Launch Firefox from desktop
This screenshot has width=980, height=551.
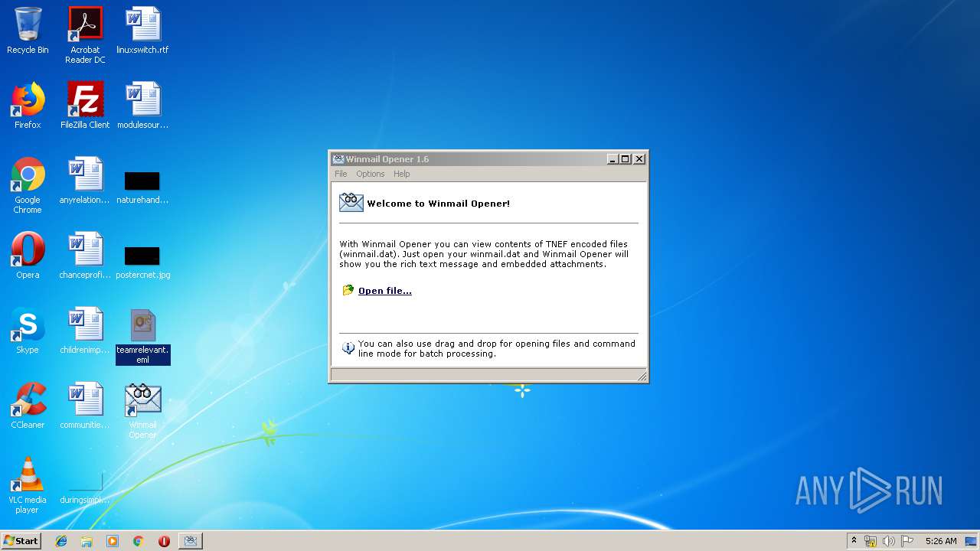point(28,106)
